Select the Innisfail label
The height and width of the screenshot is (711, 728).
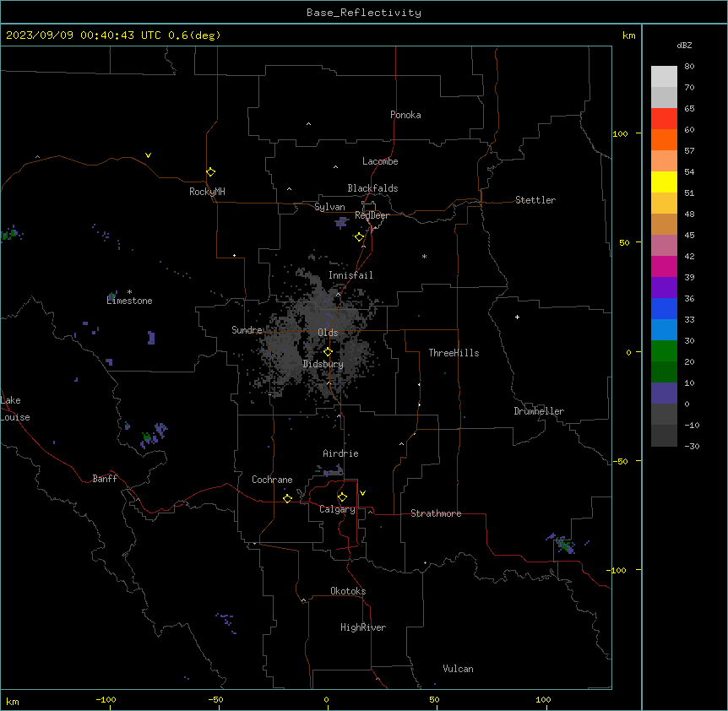[350, 275]
